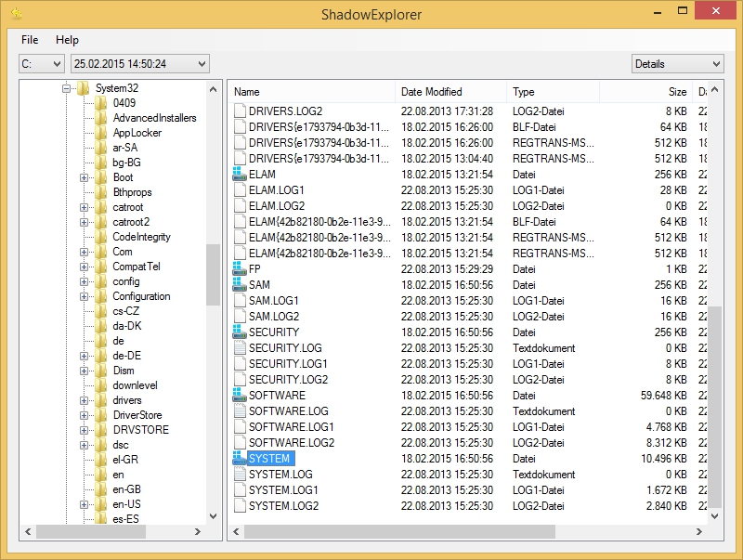The height and width of the screenshot is (560, 743).
Task: Expand the Boot folder node
Action: 85,177
